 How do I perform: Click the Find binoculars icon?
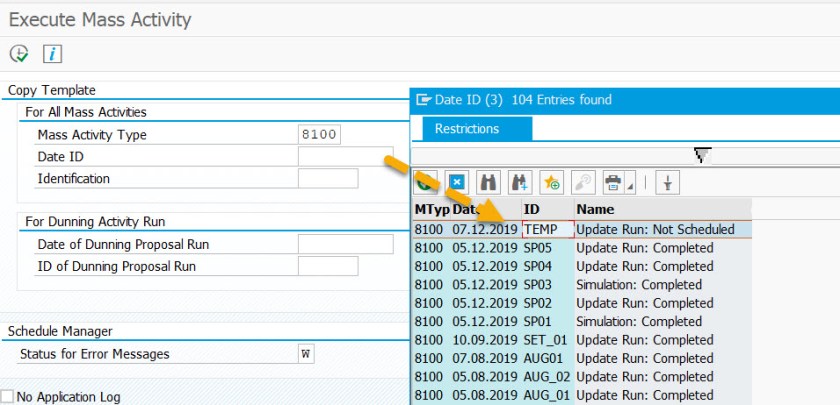pyautogui.click(x=488, y=182)
